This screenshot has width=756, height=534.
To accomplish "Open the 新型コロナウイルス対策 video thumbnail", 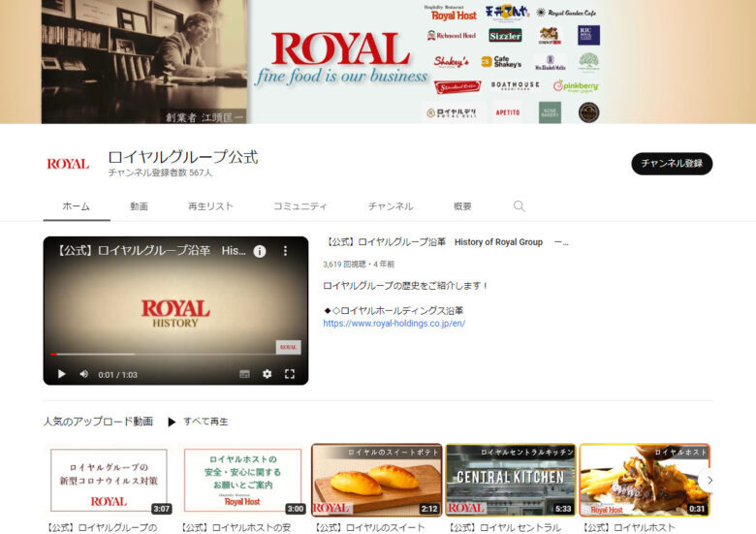I will pyautogui.click(x=109, y=480).
